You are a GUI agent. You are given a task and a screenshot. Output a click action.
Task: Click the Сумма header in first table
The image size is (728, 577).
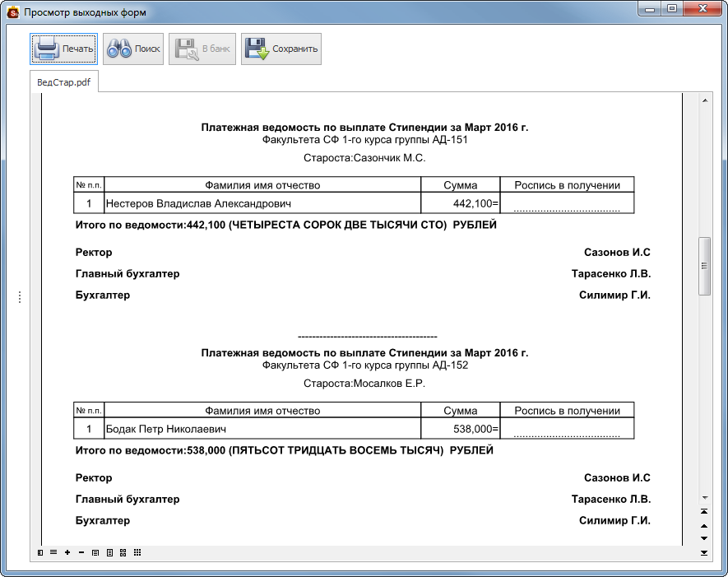click(460, 185)
